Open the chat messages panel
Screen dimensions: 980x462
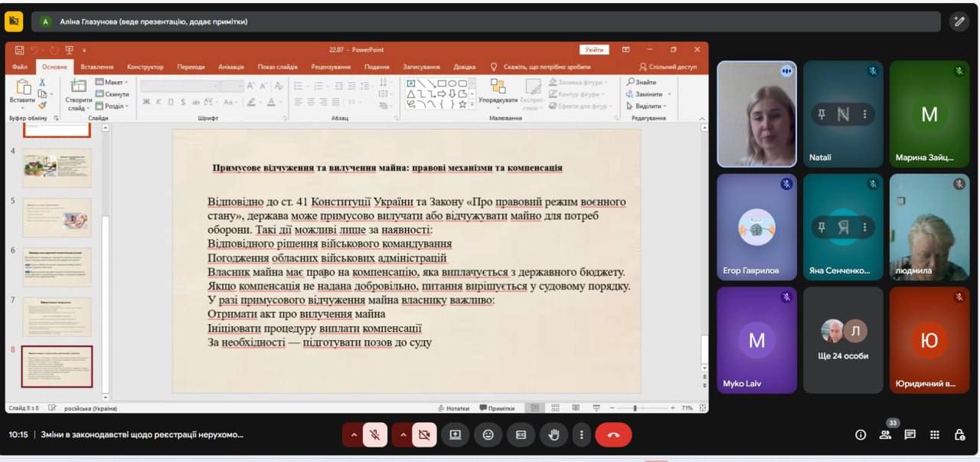click(910, 434)
